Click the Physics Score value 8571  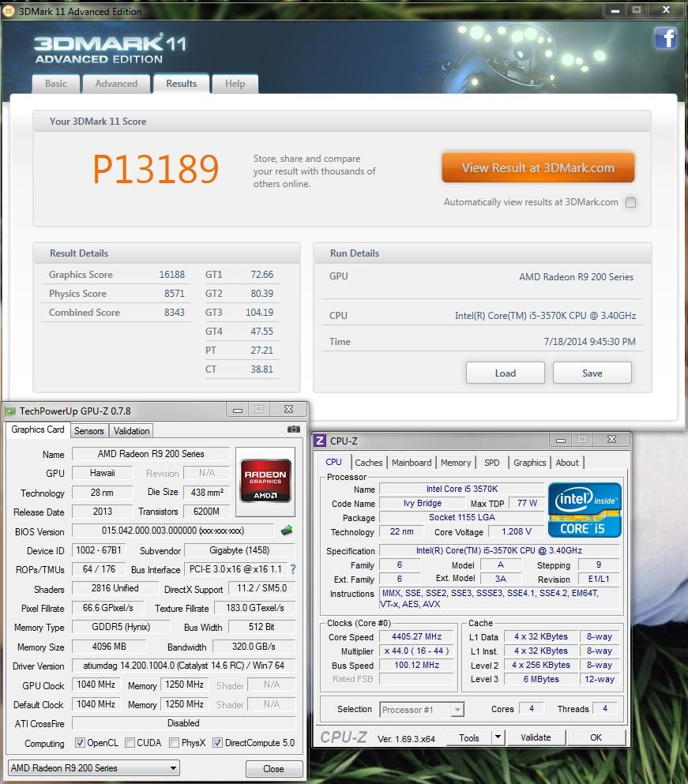coord(174,294)
